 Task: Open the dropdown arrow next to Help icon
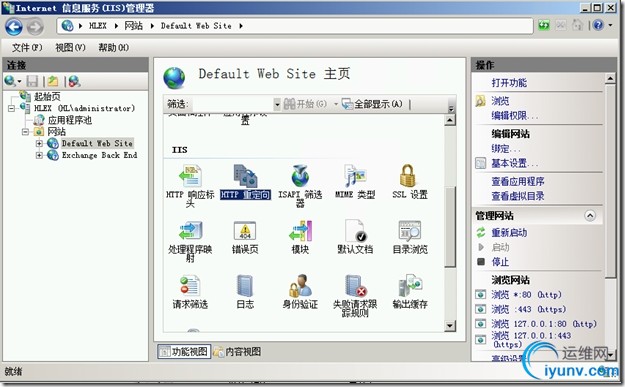tap(611, 26)
